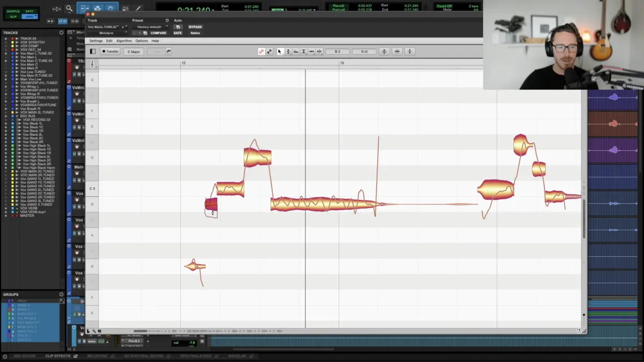
Task: Open the Preset circular menu button
Action: coord(167,20)
